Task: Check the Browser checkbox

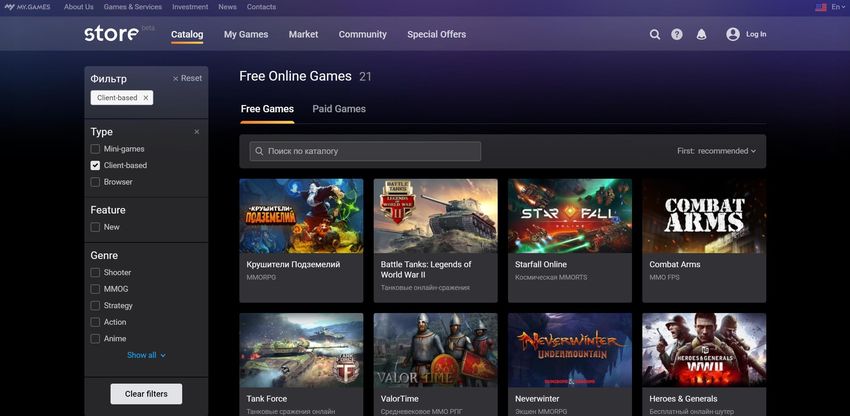Action: (95, 182)
